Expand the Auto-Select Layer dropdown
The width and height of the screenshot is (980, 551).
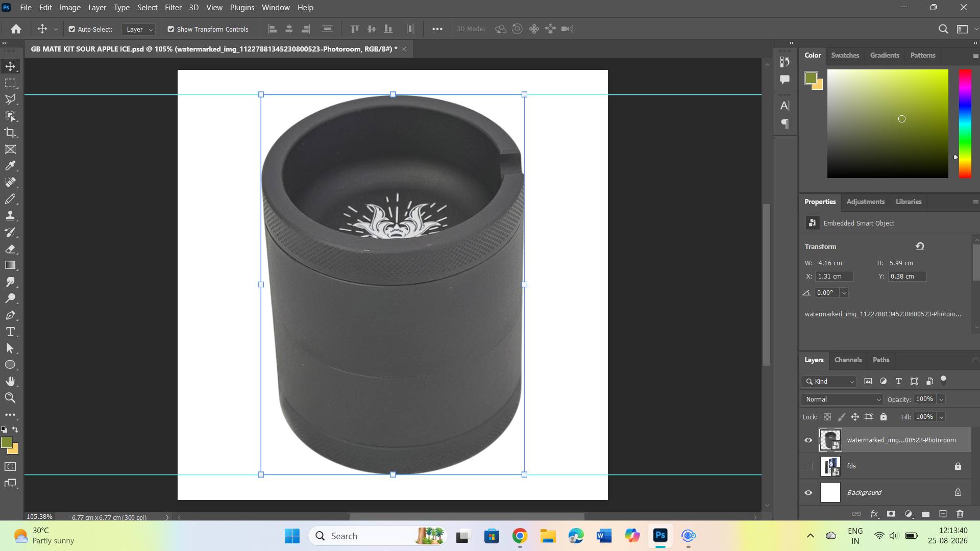(x=138, y=29)
